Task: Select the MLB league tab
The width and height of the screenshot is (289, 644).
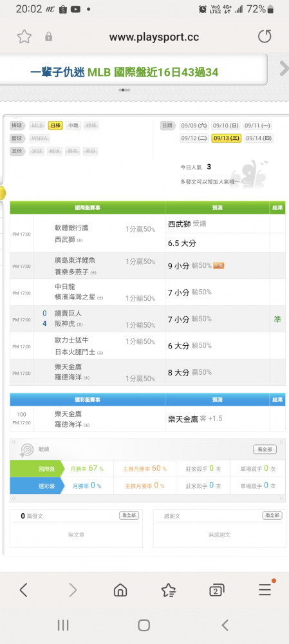Action: pyautogui.click(x=38, y=126)
